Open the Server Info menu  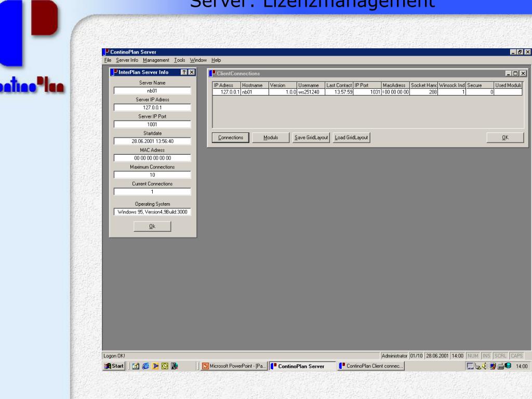point(127,60)
